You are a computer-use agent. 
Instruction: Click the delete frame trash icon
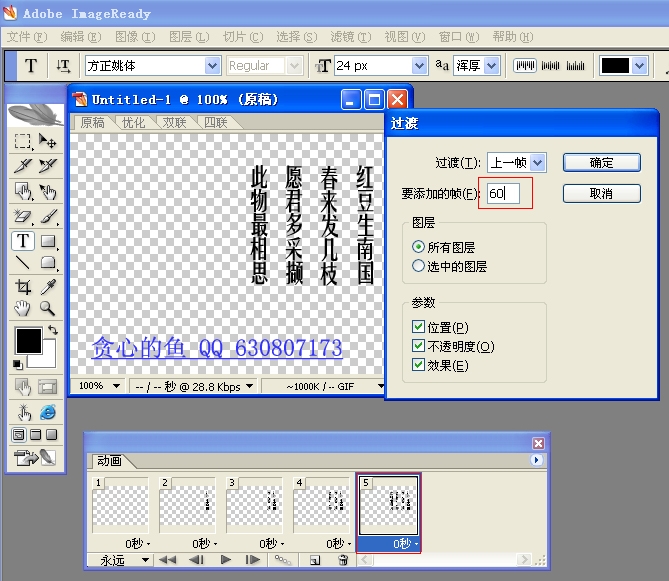(343, 560)
